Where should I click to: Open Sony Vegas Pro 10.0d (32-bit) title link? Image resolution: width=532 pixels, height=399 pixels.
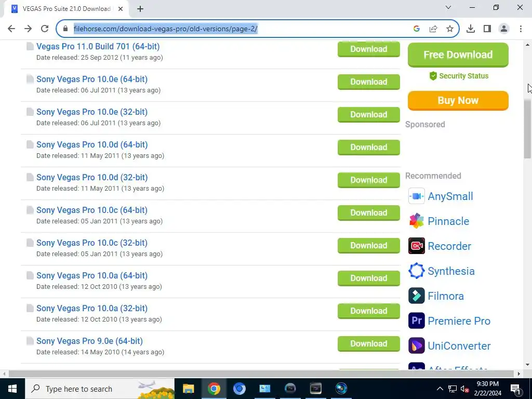click(92, 178)
